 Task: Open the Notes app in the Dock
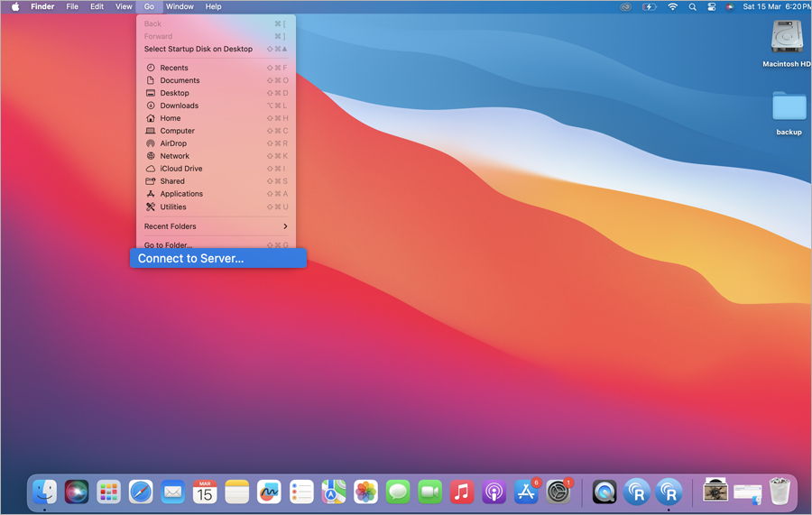coord(237,492)
